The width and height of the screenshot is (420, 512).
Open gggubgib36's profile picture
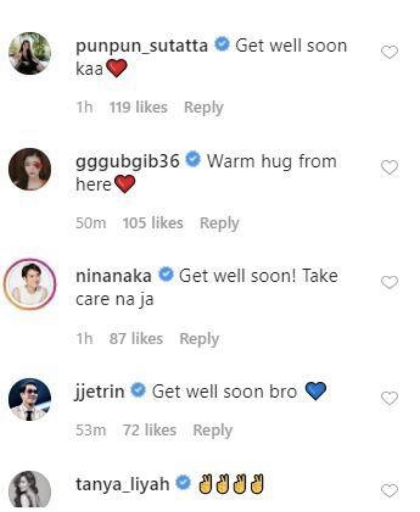[x=30, y=169]
